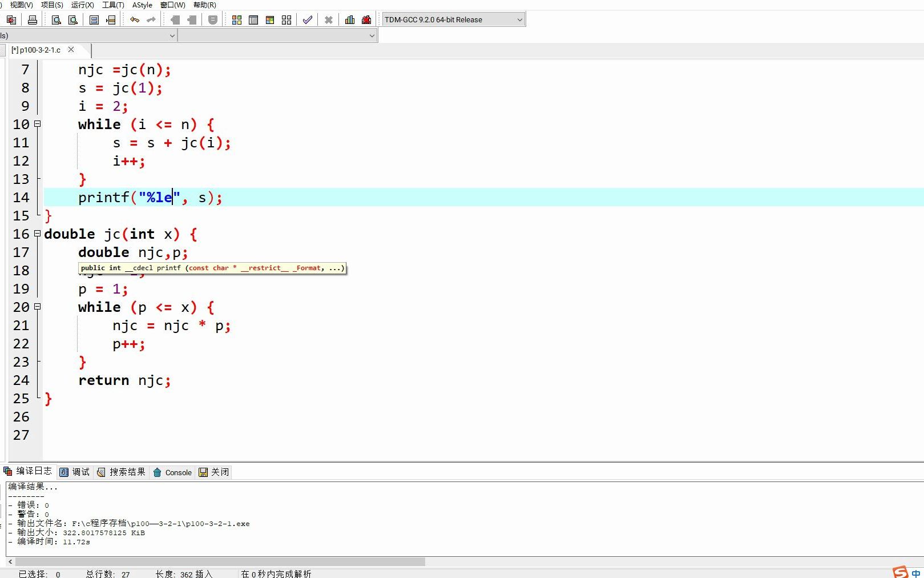Click the horizontal scrollbar of the compile log
Viewport: 924px width, 578px height.
[219, 561]
